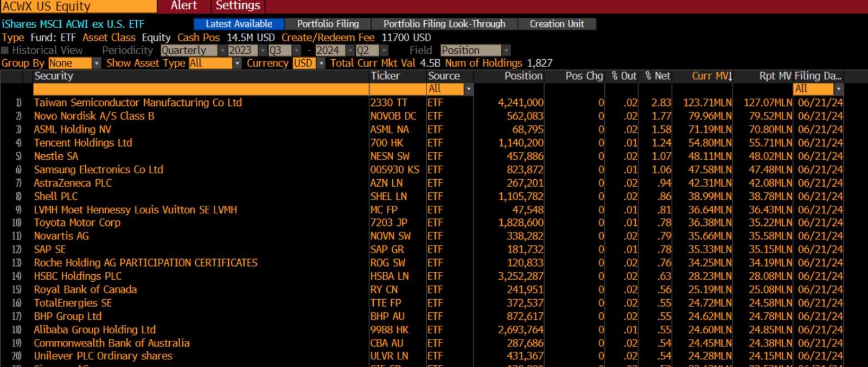Click the iShares MSCI ACWI ex U.S. ETF name

click(x=73, y=24)
